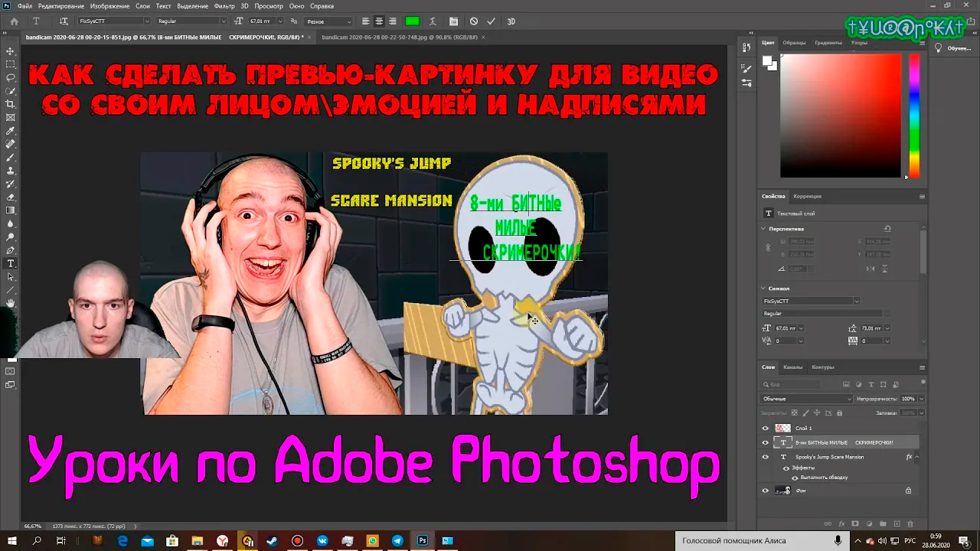Collapse the effects list on the fx layer

(917, 457)
